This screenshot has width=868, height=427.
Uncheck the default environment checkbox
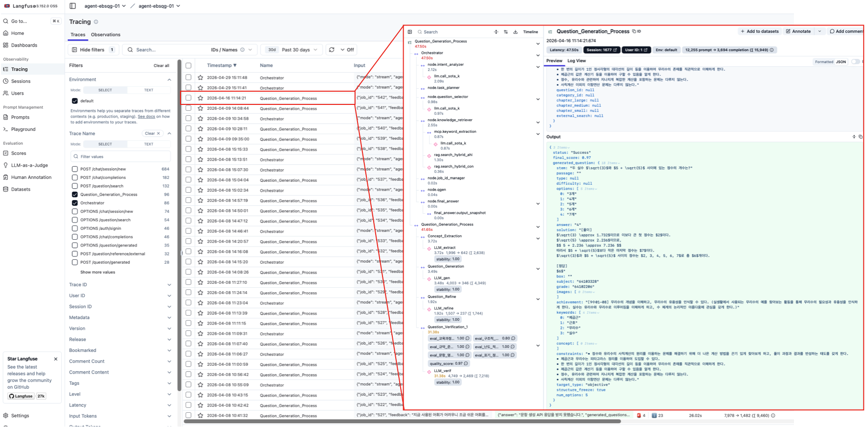click(x=75, y=101)
